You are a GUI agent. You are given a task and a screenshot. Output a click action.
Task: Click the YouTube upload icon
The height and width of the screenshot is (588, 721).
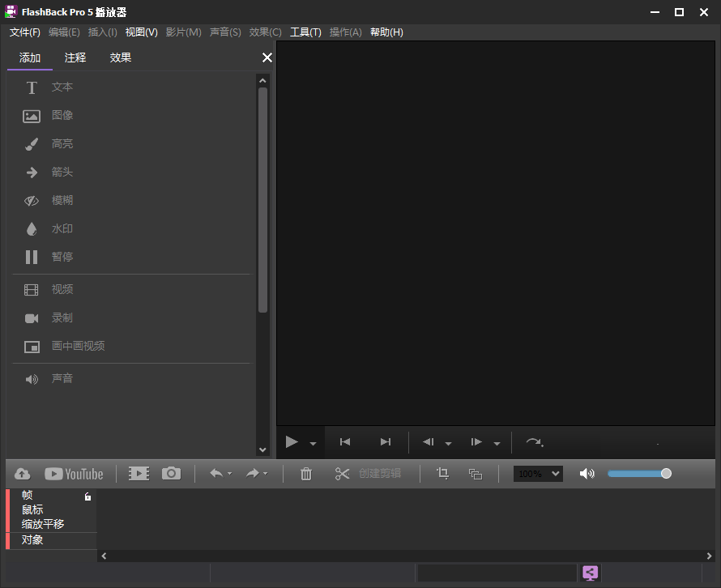pos(74,473)
